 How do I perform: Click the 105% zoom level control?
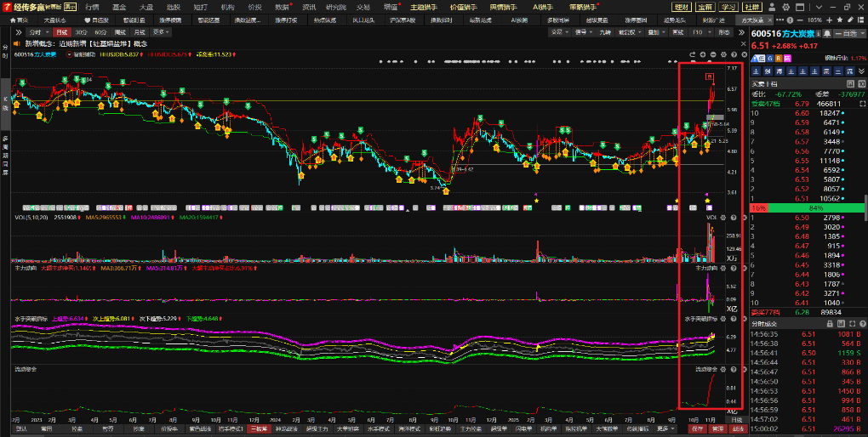(x=815, y=20)
